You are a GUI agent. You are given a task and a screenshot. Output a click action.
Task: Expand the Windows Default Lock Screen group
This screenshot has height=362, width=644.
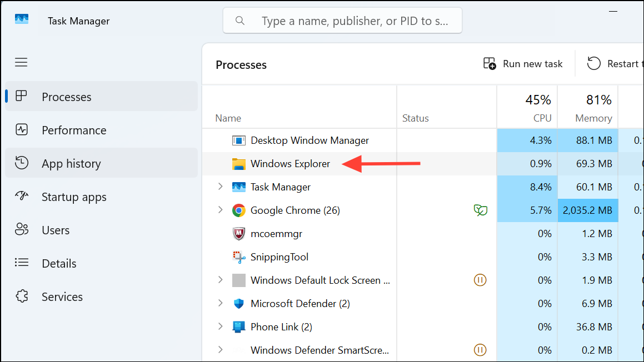(221, 280)
